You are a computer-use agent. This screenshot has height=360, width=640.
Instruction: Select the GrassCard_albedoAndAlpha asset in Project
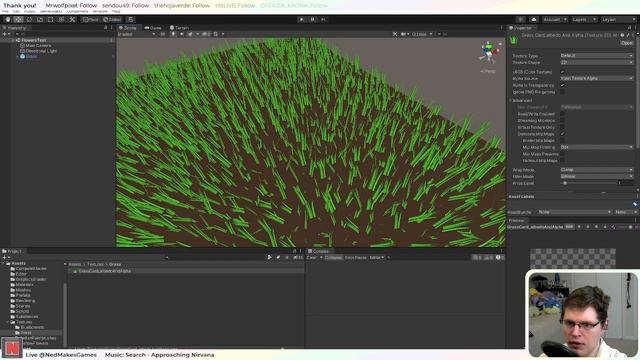point(186,271)
